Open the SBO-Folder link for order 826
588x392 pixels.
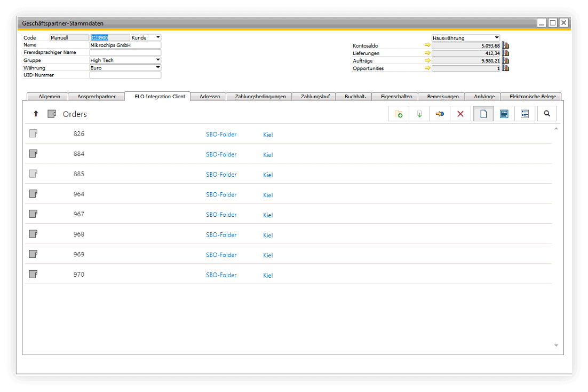point(221,134)
